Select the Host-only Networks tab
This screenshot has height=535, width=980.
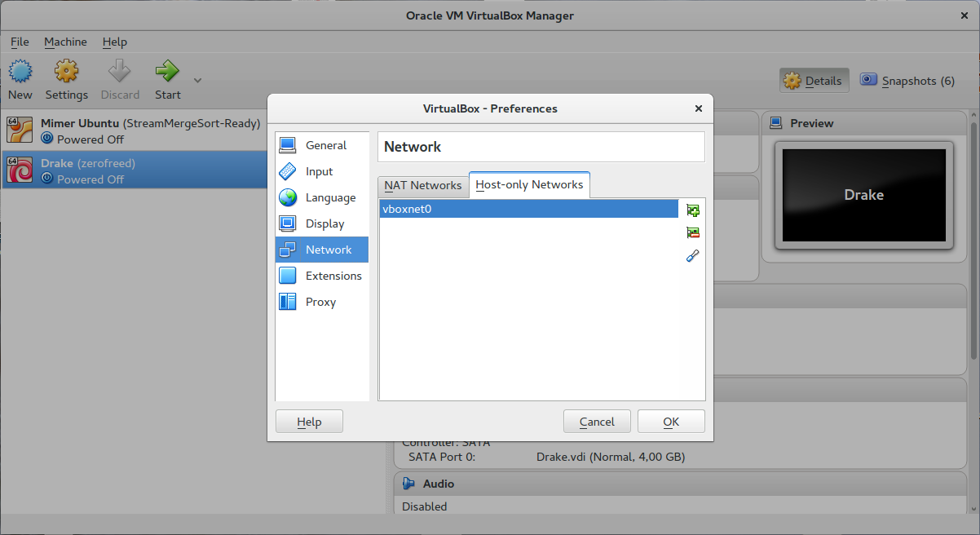[529, 184]
